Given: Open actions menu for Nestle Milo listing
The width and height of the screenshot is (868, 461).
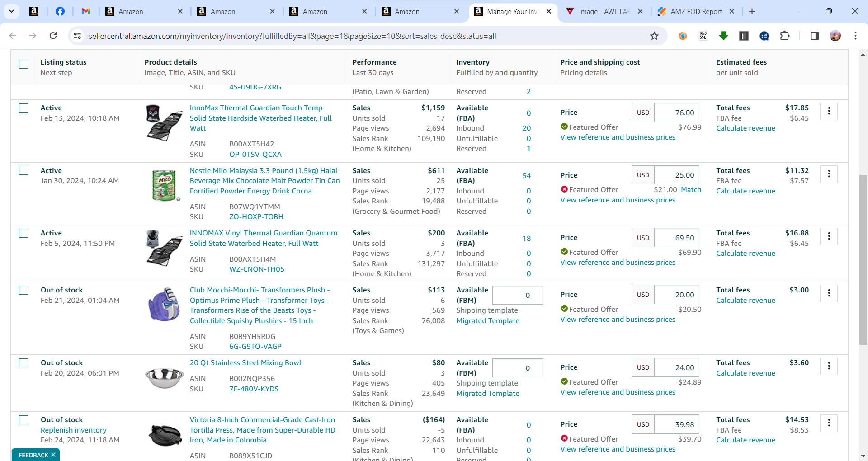Looking at the screenshot, I should [829, 174].
